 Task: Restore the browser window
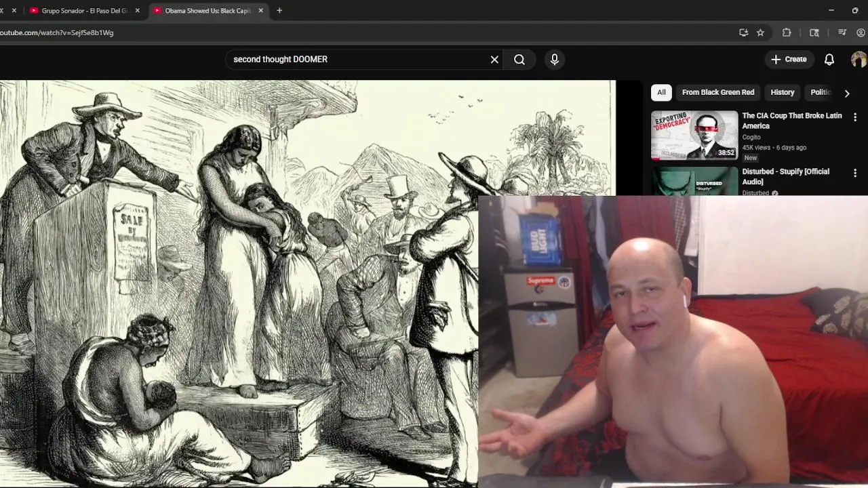[x=855, y=11]
